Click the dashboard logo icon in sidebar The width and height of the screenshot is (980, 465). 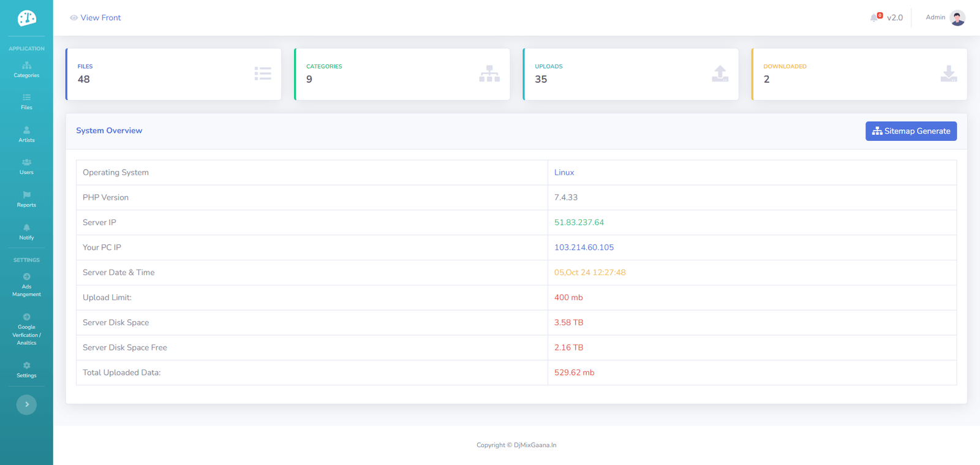point(26,18)
